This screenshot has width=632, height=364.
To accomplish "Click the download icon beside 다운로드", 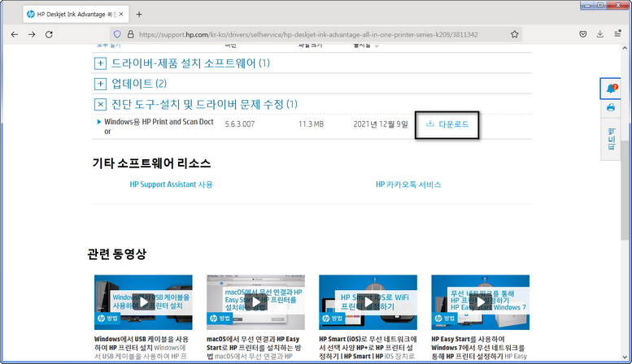I will click(430, 124).
